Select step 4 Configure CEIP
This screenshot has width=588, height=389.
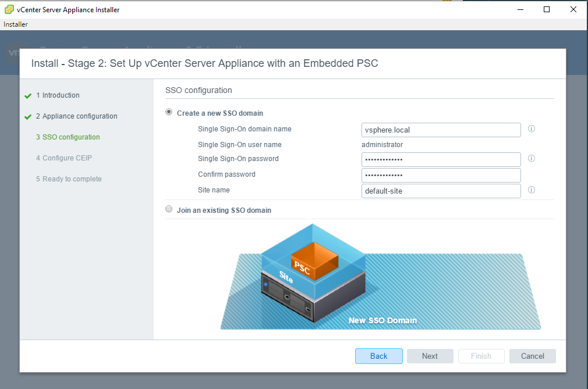[64, 158]
